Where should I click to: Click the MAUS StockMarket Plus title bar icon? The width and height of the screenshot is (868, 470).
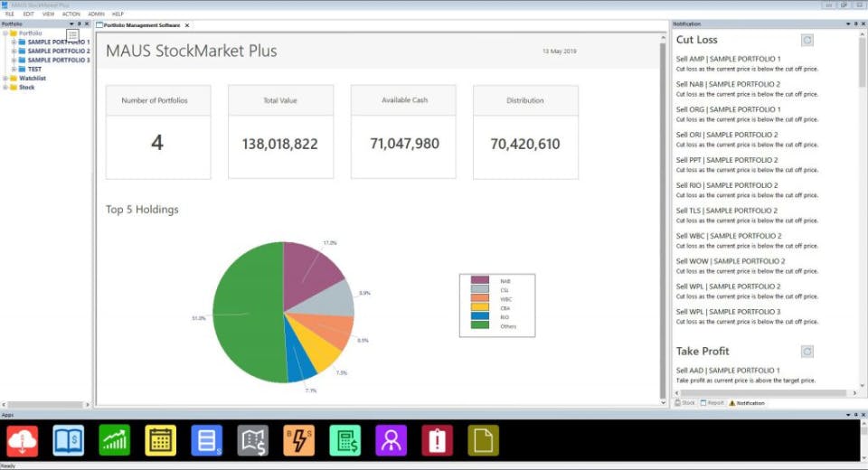tap(5, 5)
